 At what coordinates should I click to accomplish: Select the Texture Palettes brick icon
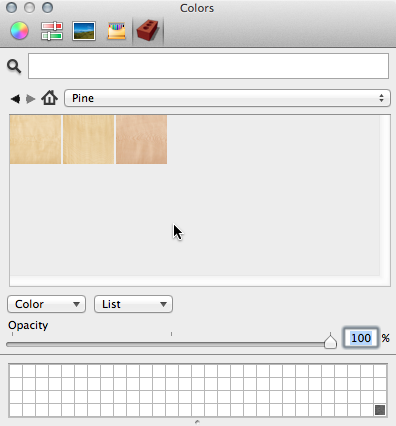(x=148, y=30)
